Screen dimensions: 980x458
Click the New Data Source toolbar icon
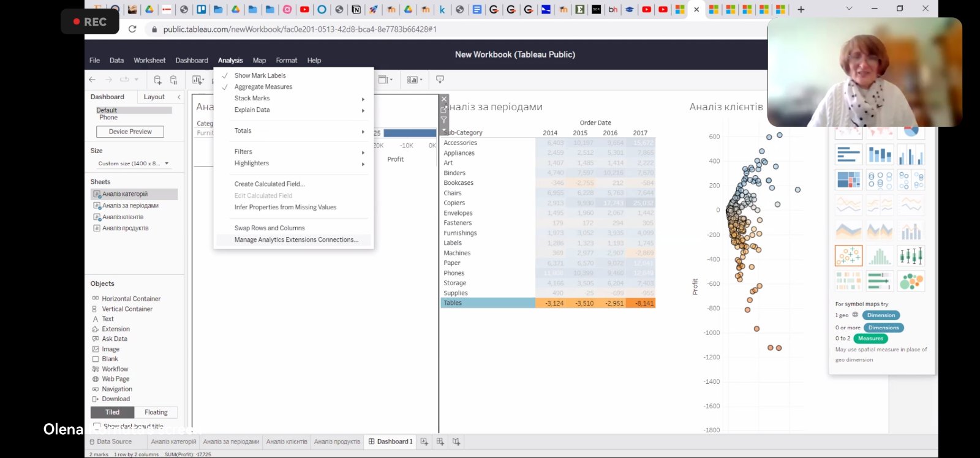tap(157, 80)
